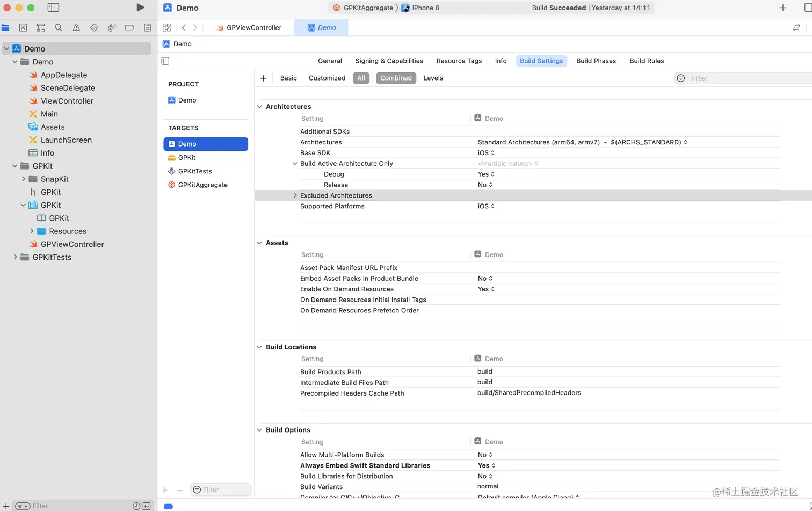The width and height of the screenshot is (812, 511).
Task: Select the All settings filter
Action: [361, 78]
